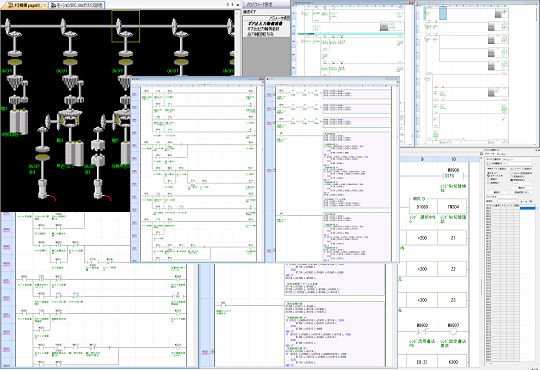The width and height of the screenshot is (540, 370).
Task: Expand the rung with plus box at bottom
Action: pos(212,352)
